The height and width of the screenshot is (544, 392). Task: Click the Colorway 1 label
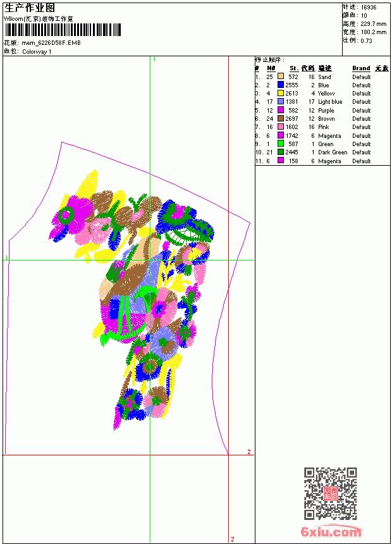coord(37,52)
